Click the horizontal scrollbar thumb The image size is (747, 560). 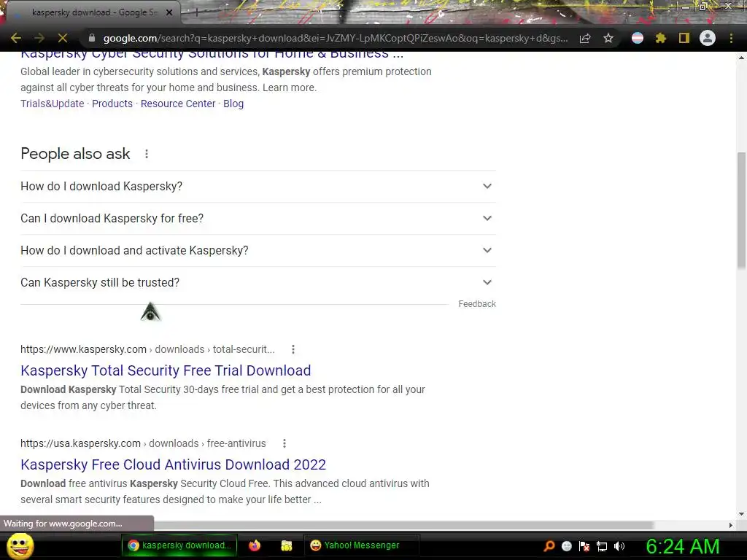404,525
